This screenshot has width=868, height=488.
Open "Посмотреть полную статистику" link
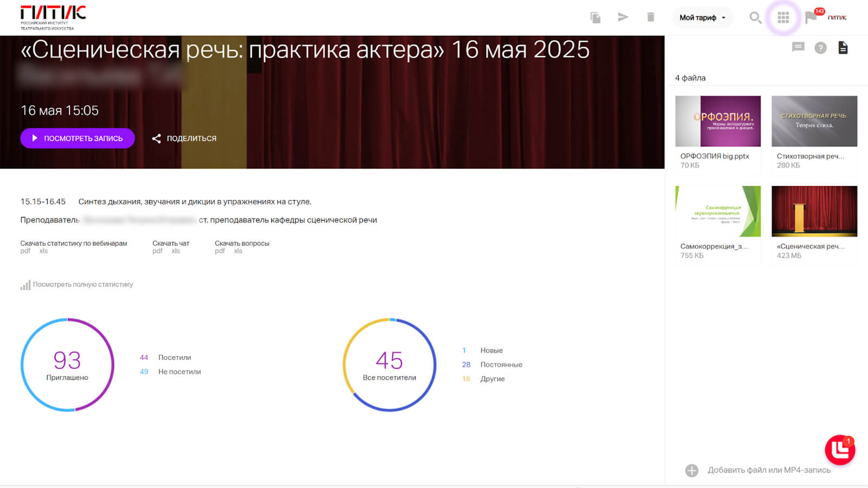point(82,285)
